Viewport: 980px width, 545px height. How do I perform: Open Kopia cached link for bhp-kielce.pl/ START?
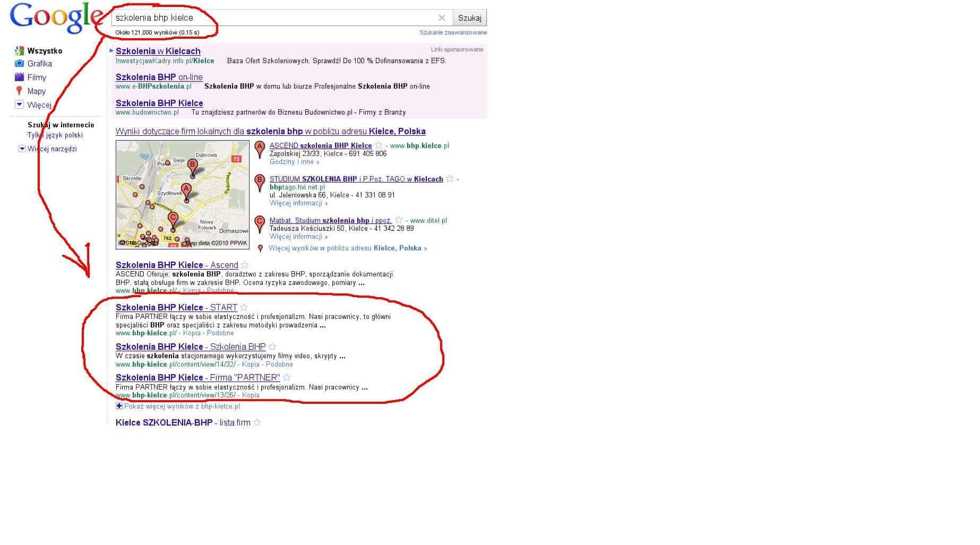click(192, 333)
